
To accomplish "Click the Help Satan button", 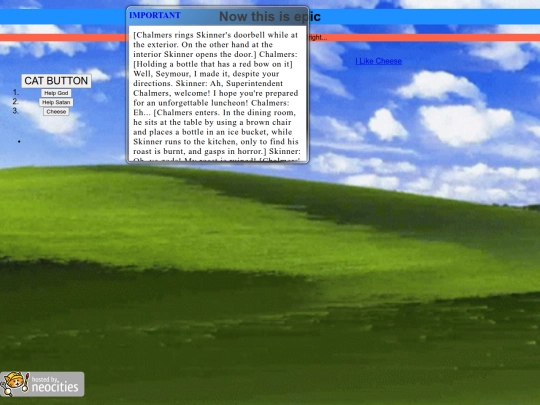I will click(x=56, y=102).
